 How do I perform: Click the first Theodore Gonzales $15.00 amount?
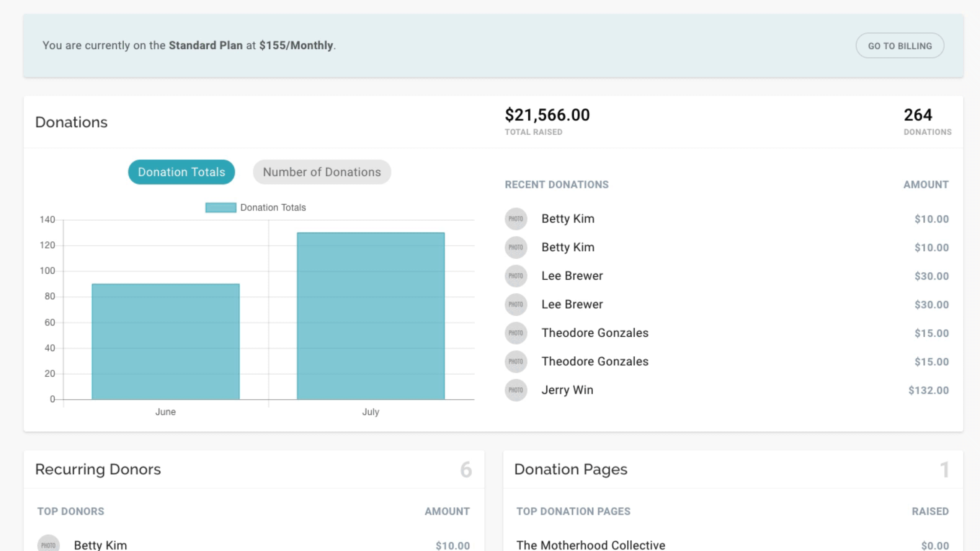point(932,333)
